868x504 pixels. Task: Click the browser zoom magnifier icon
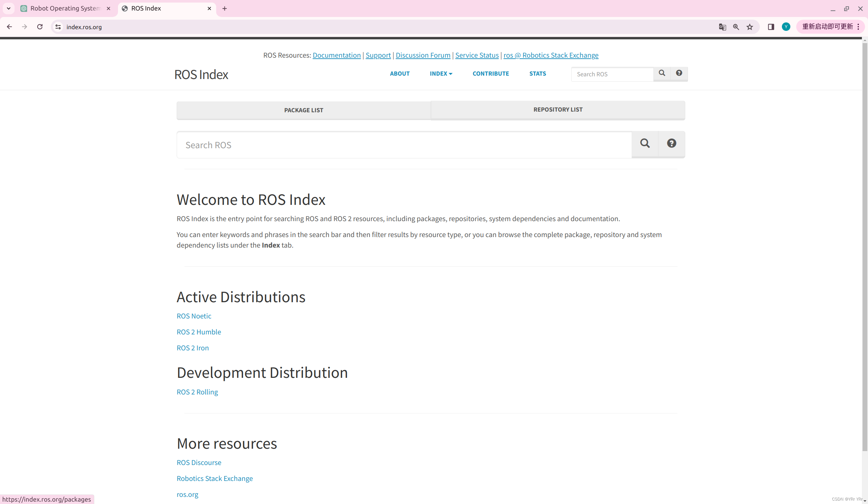(x=736, y=27)
